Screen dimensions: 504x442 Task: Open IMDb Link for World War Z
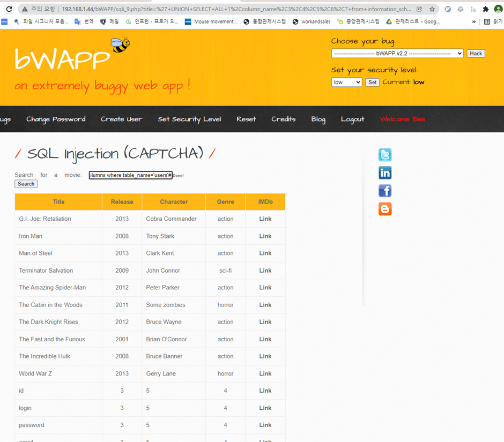point(265,373)
